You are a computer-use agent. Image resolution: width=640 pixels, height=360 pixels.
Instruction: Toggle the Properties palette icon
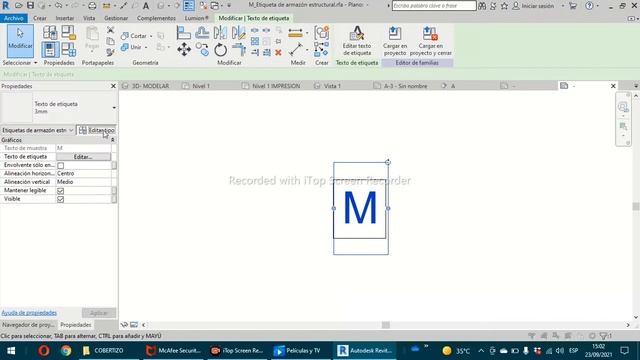(50, 50)
